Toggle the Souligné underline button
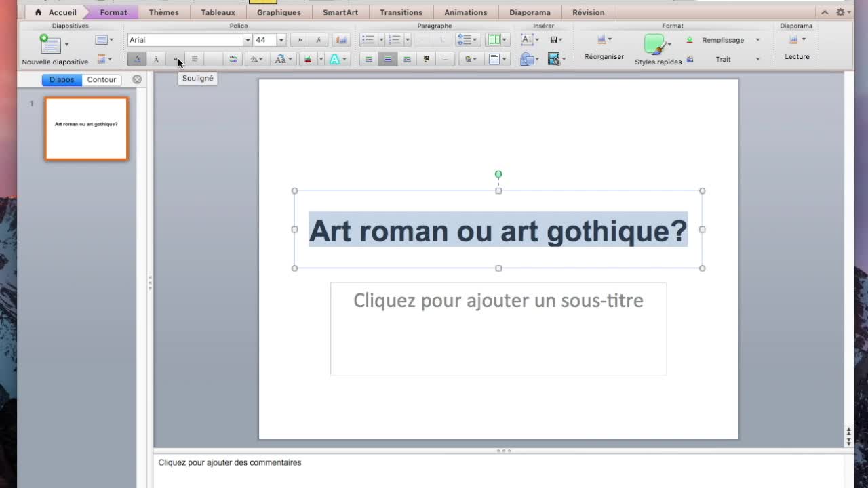Image resolution: width=868 pixels, height=488 pixels. [175, 60]
